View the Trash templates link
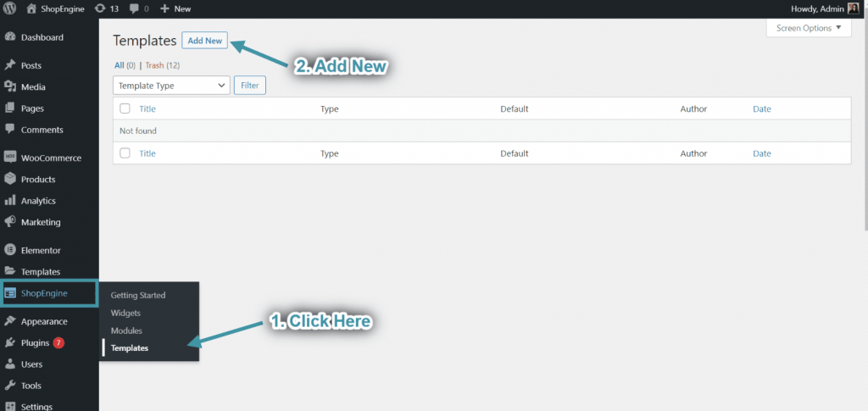 [154, 65]
